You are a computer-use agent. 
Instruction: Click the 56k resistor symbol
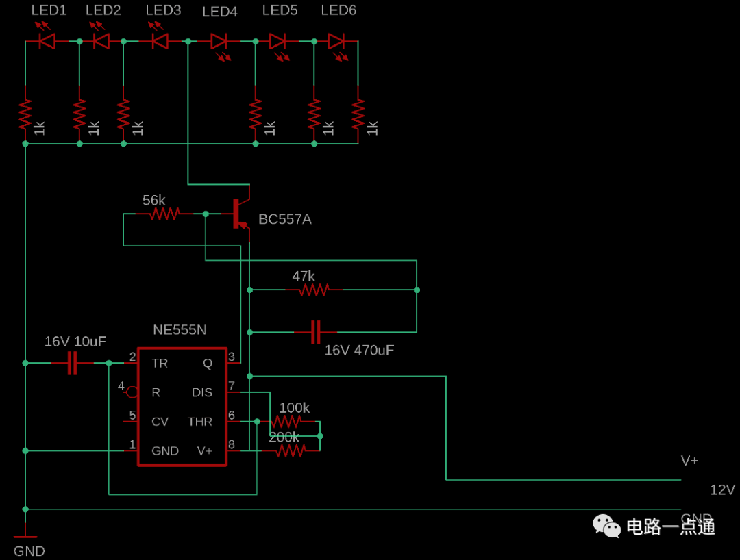[x=164, y=214]
